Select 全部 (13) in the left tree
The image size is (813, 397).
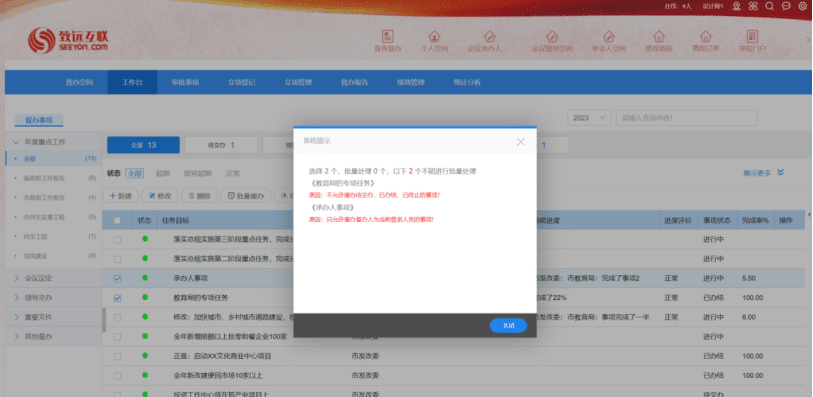[x=53, y=159]
